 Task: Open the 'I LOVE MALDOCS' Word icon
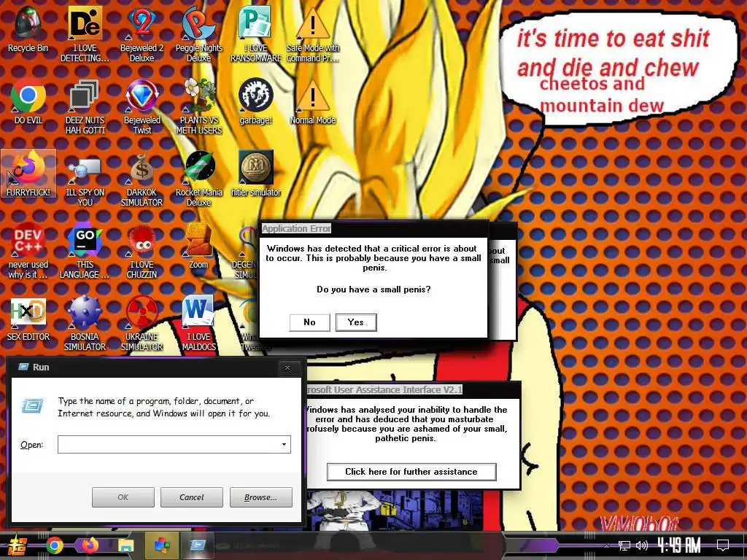198,323
